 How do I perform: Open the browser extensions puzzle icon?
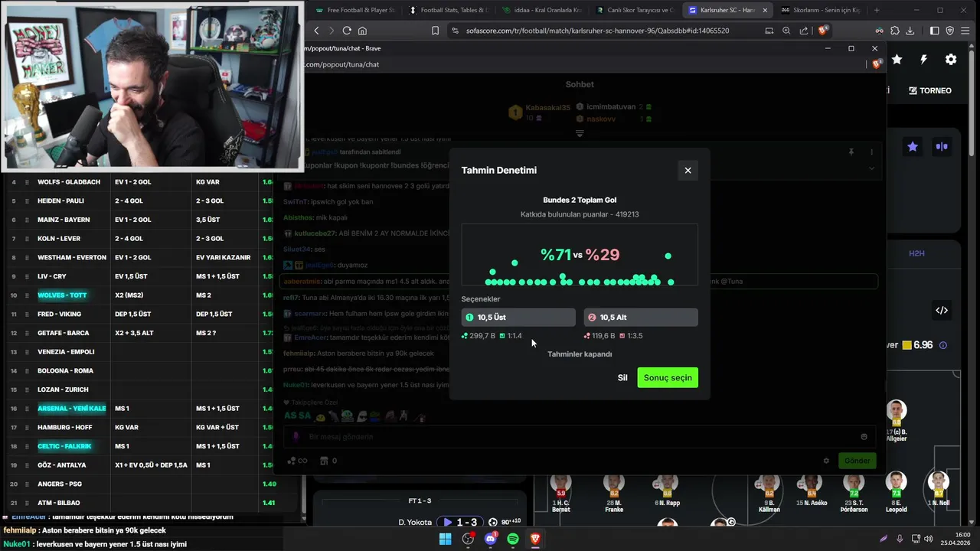[x=894, y=31]
